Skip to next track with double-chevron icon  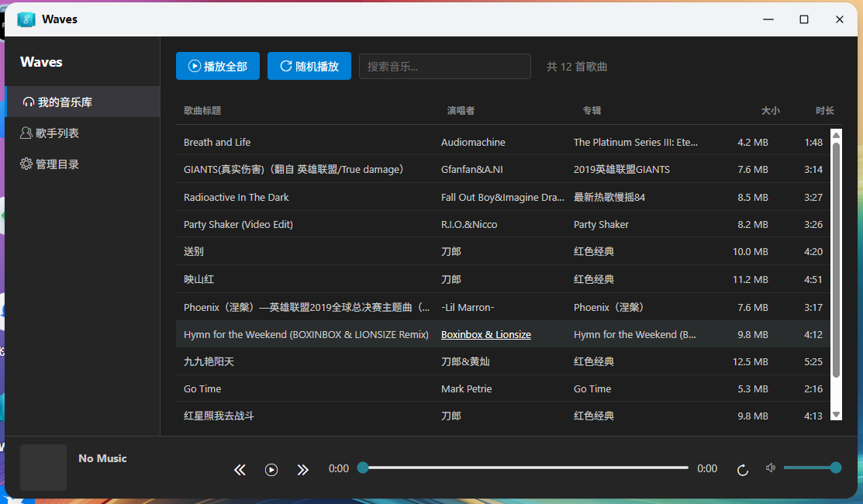tap(302, 469)
